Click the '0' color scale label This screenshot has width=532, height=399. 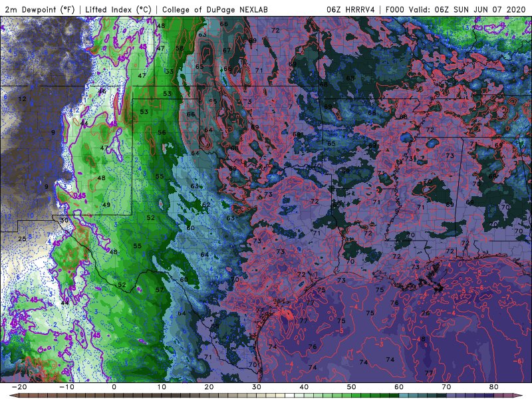point(114,387)
